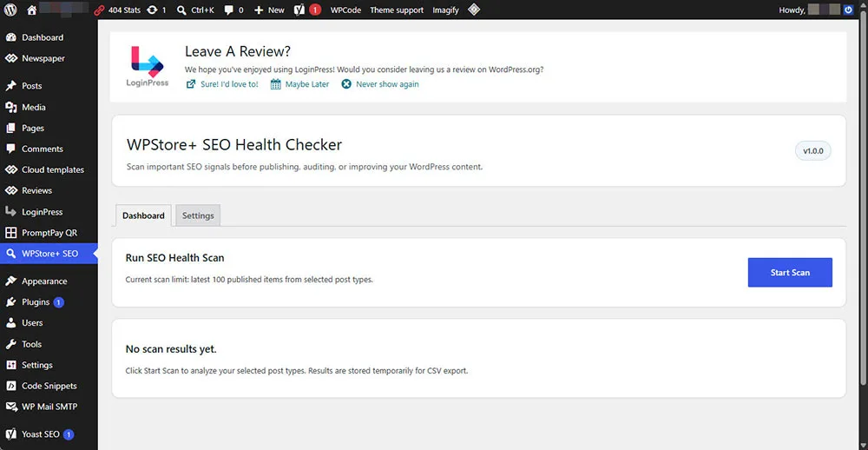This screenshot has height=450, width=868.
Task: Open Yoast notifications icon in admin bar
Action: pos(307,10)
